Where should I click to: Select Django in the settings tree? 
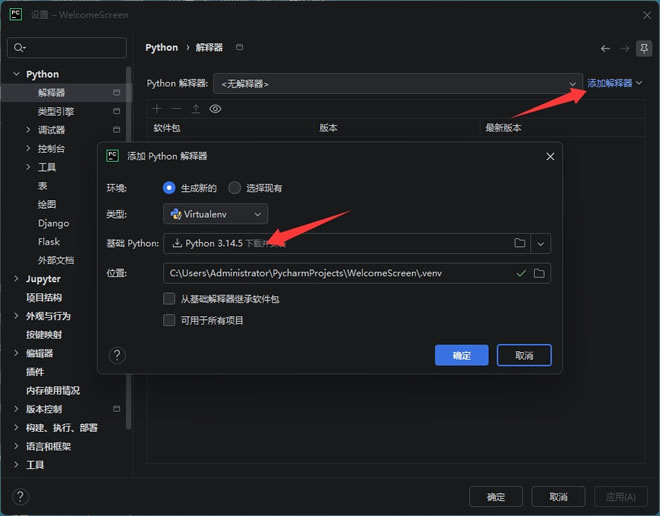(53, 223)
